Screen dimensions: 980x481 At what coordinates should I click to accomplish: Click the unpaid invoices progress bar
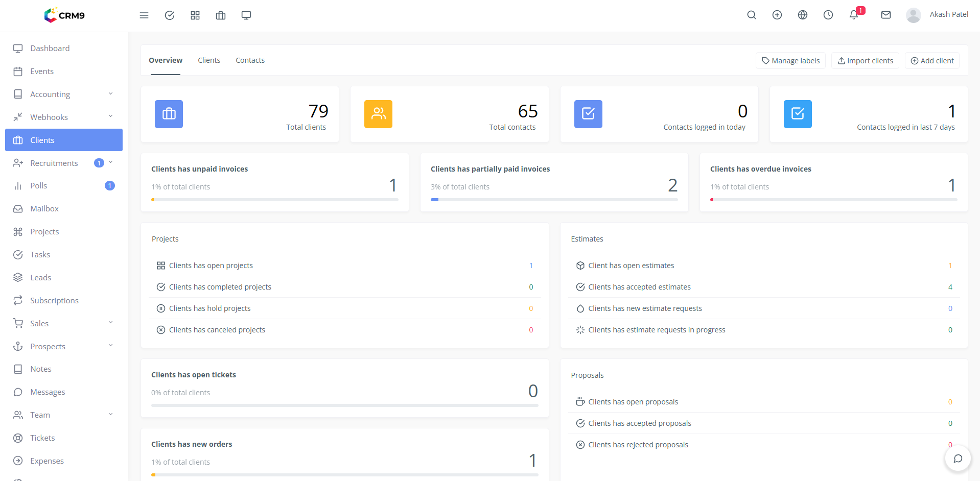tap(274, 200)
